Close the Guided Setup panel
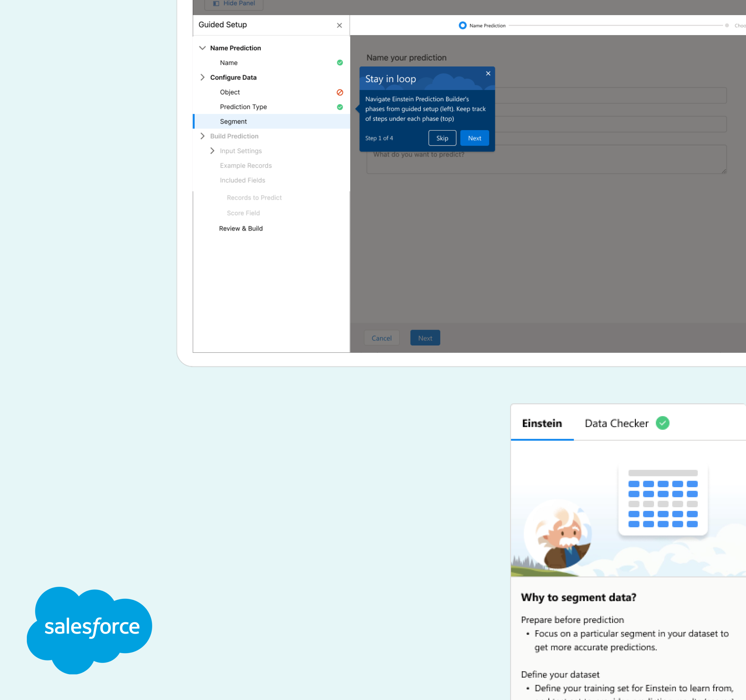The width and height of the screenshot is (746, 700). pos(339,25)
